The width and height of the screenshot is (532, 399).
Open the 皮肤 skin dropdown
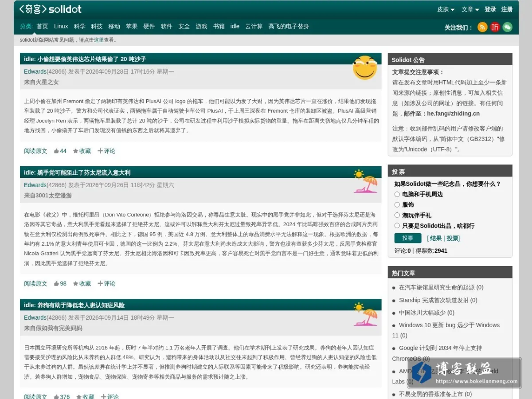(x=446, y=9)
